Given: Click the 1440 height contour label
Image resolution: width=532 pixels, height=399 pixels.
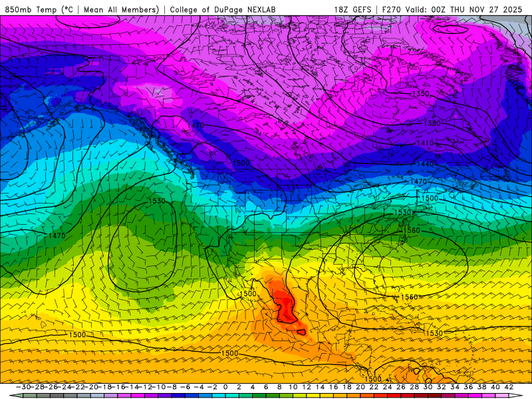Looking at the screenshot, I should tap(425, 164).
